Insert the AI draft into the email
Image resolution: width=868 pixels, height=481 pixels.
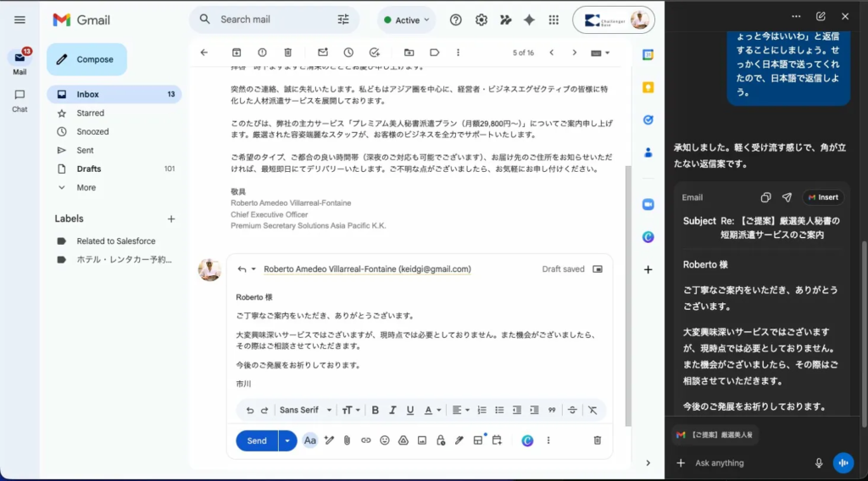pos(823,197)
